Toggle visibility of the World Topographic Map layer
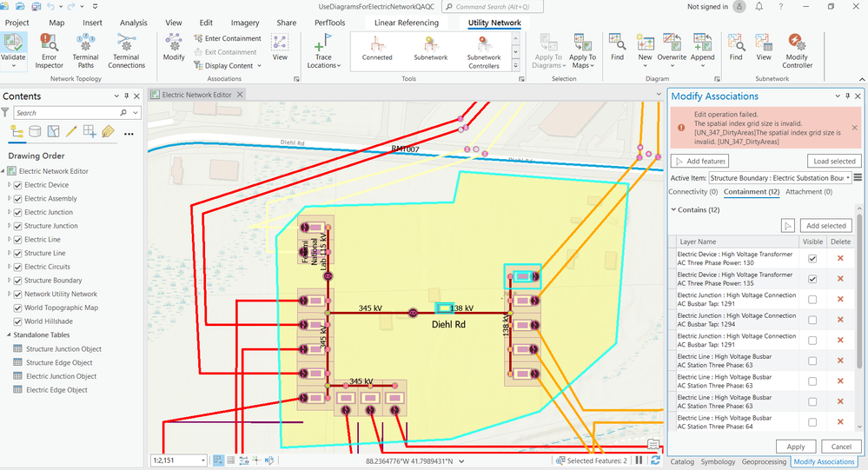This screenshot has width=868, height=470. 17,308
